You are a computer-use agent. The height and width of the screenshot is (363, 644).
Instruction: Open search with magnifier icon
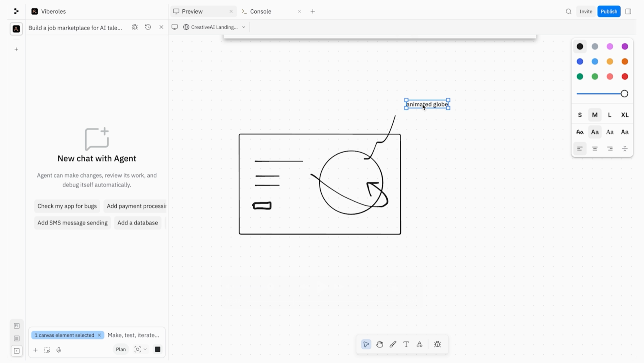[x=569, y=12]
